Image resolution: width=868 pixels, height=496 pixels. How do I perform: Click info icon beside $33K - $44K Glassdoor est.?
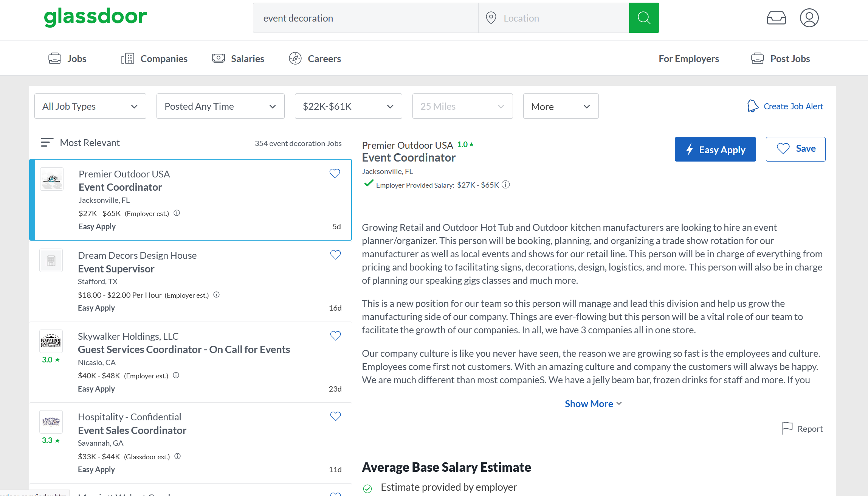point(177,456)
